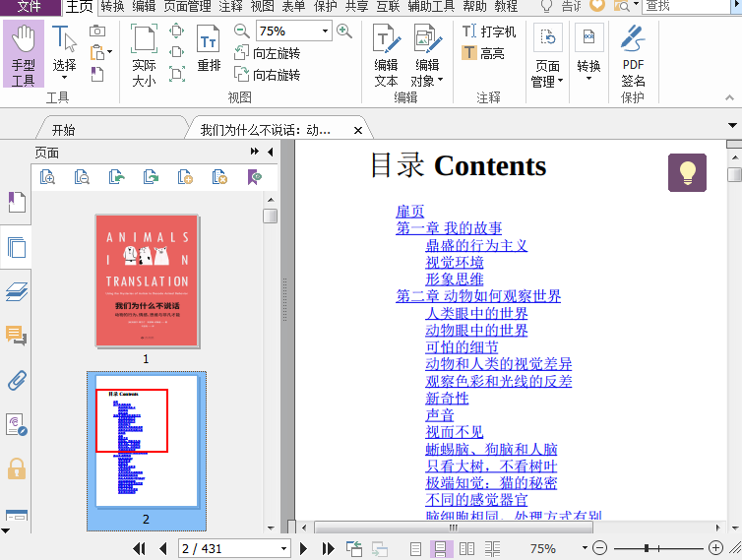Select page 2 contents thumbnail
The width and height of the screenshot is (742, 560).
tap(147, 440)
